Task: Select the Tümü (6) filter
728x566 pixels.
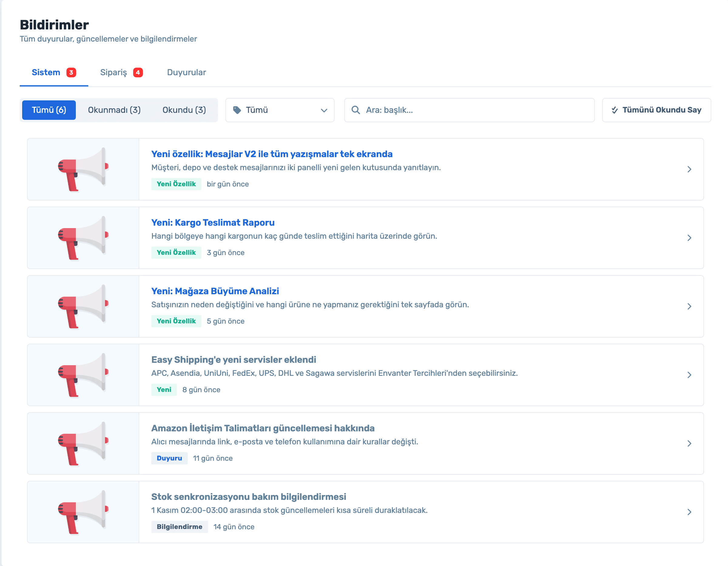Action: click(49, 110)
